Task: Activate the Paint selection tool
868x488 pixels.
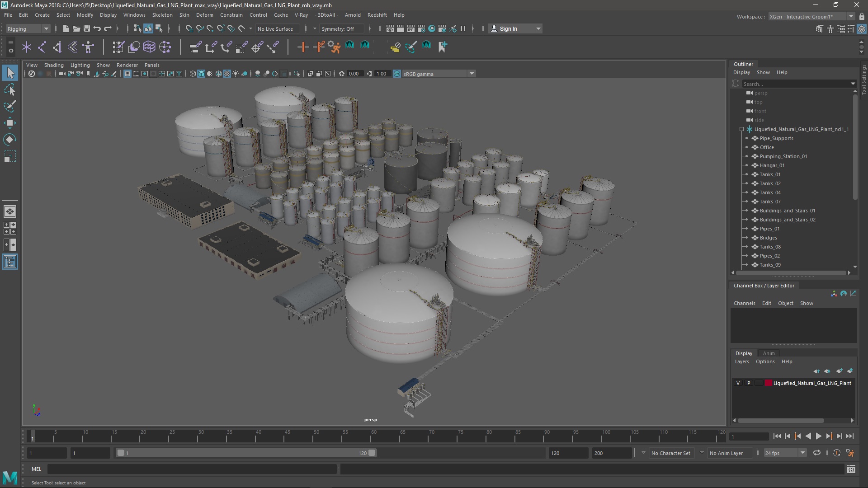Action: [x=10, y=107]
